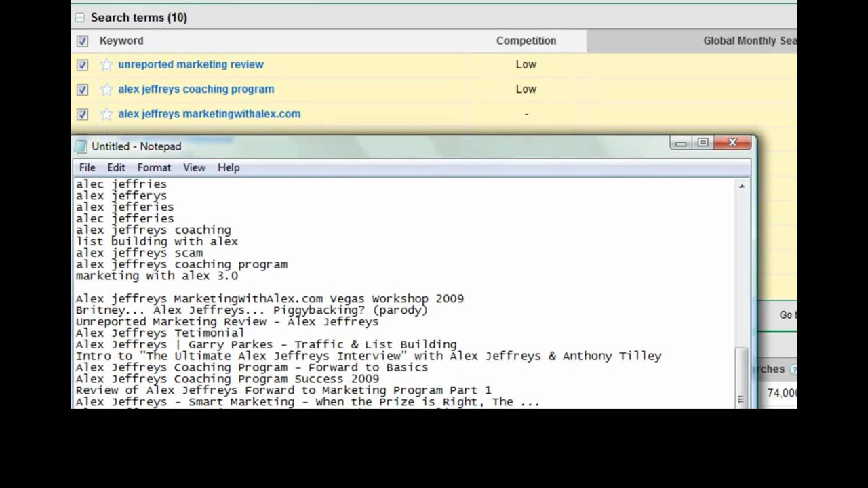Open the Notepad View menu

coord(194,167)
